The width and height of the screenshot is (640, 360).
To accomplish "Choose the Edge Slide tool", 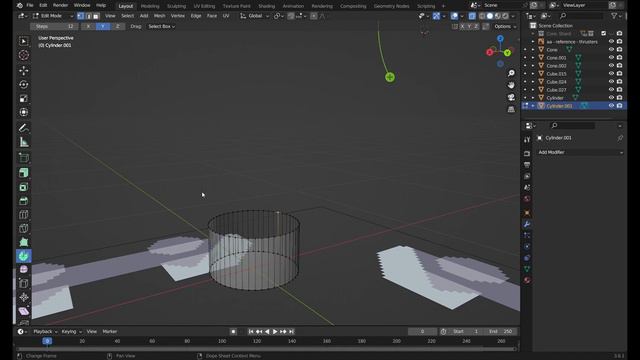I will 24,284.
